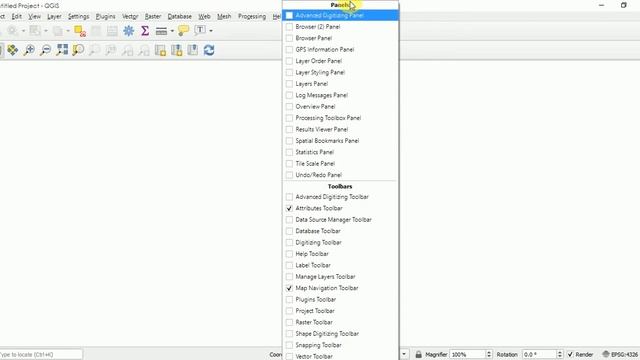Viewport: 640px width, 360px height.
Task: Enable the Advanced Digitizing Panel checkbox
Action: pyautogui.click(x=289, y=16)
